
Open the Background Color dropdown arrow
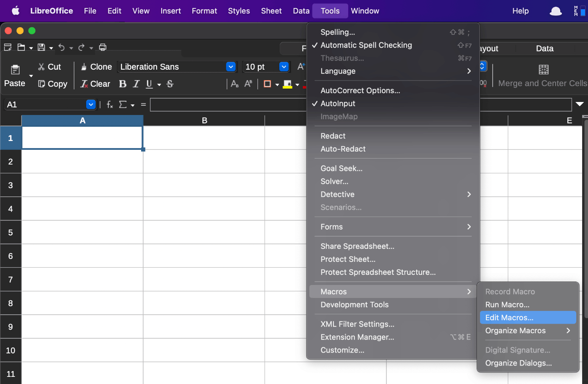[x=297, y=84]
